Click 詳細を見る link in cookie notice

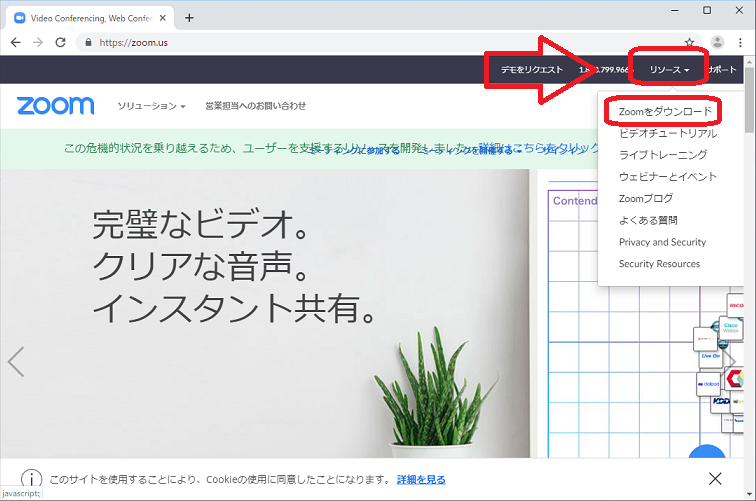tap(421, 479)
